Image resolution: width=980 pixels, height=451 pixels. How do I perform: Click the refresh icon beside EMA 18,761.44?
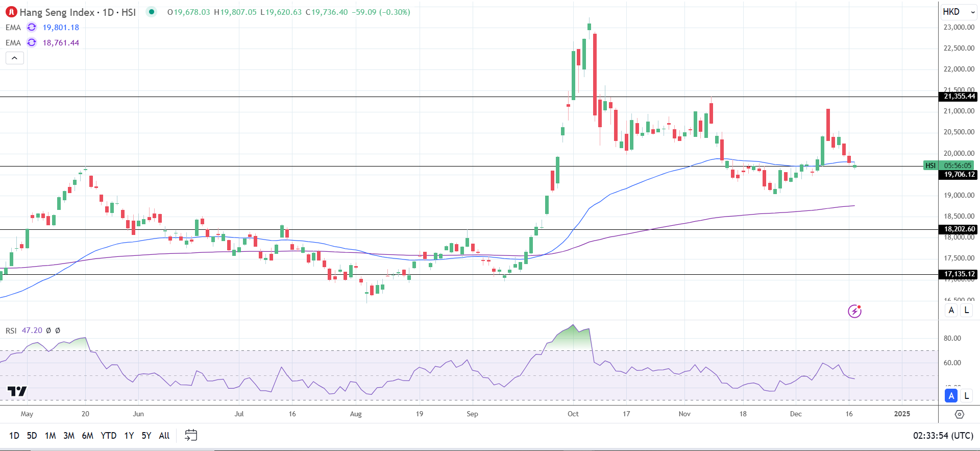32,43
